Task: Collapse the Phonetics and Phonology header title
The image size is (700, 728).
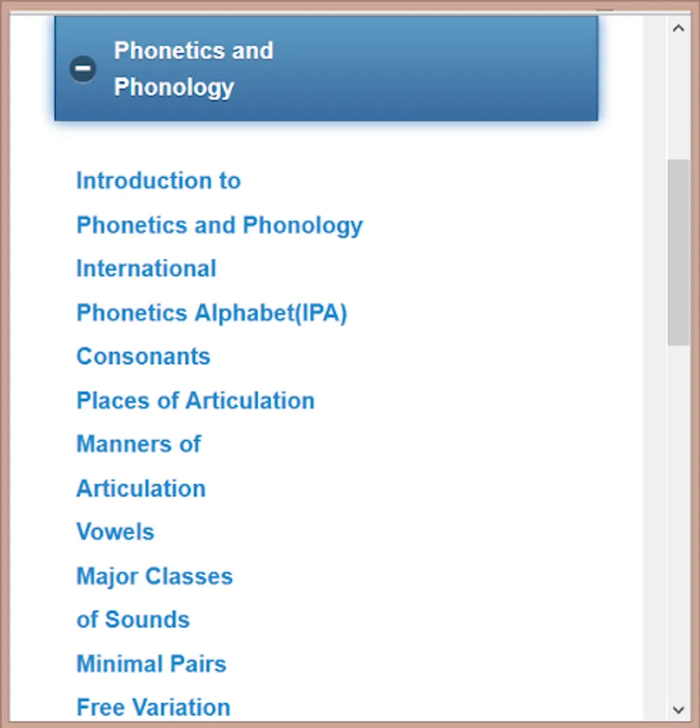Action: click(x=193, y=69)
